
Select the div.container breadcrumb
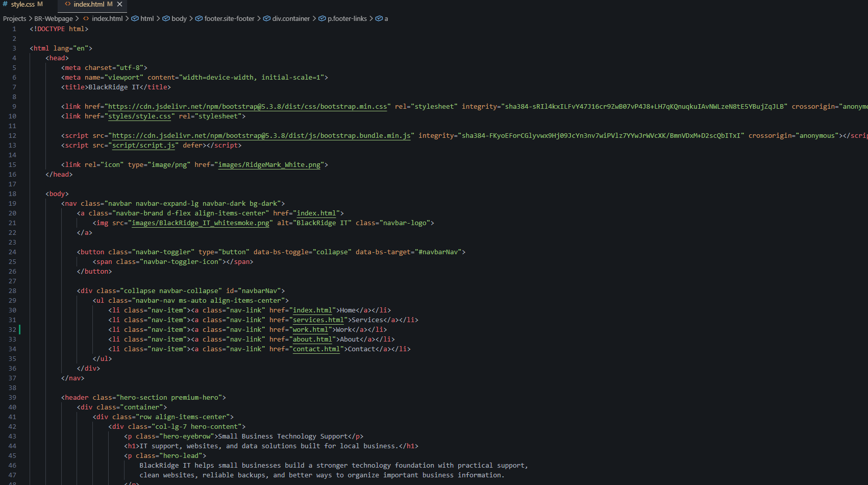pyautogui.click(x=291, y=19)
